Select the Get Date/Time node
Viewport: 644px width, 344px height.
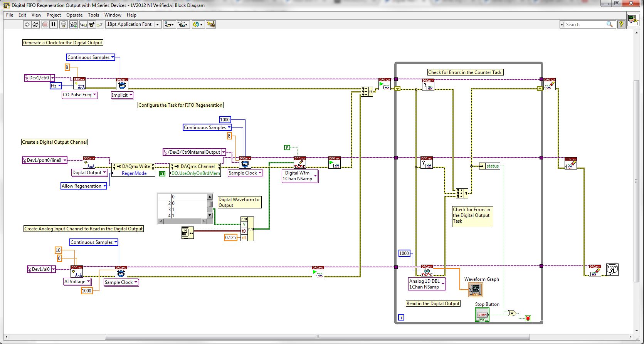coord(187,233)
